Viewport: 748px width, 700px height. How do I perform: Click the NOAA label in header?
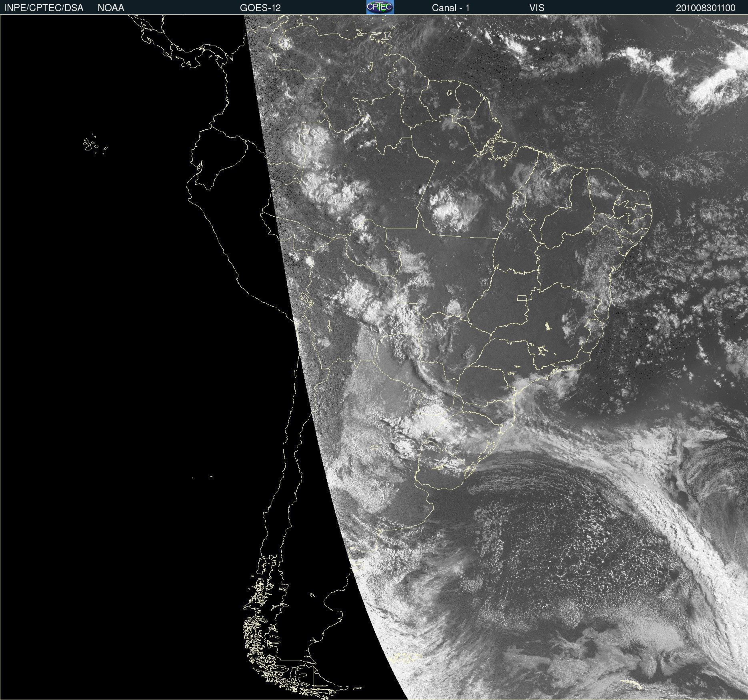pos(111,8)
